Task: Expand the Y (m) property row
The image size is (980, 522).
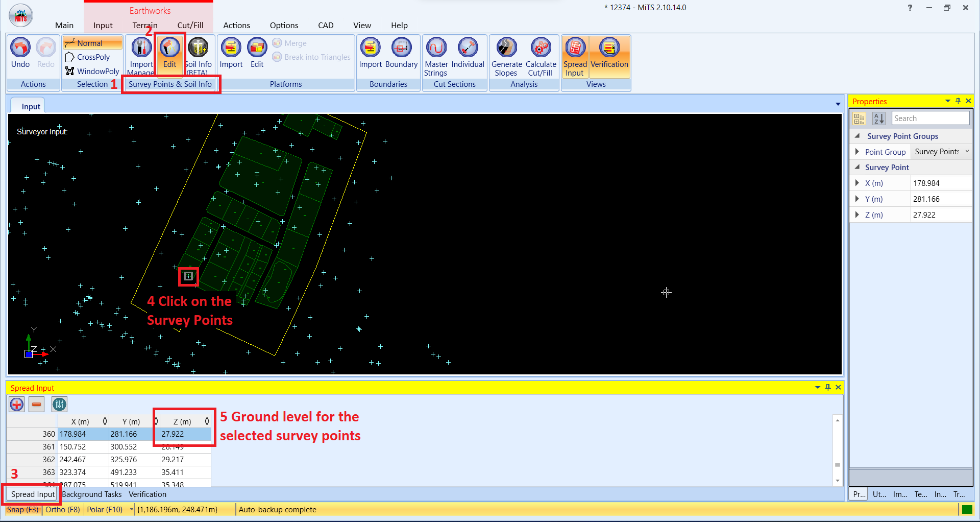Action: click(857, 199)
